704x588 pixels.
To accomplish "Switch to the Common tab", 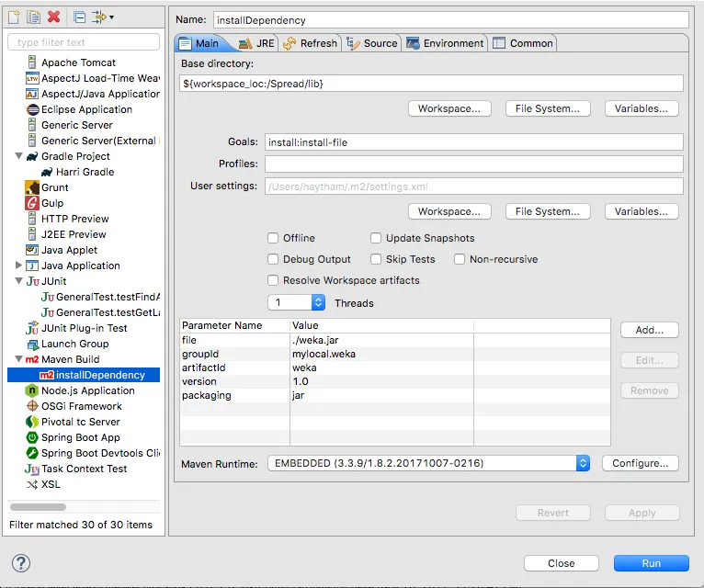I will [x=523, y=43].
